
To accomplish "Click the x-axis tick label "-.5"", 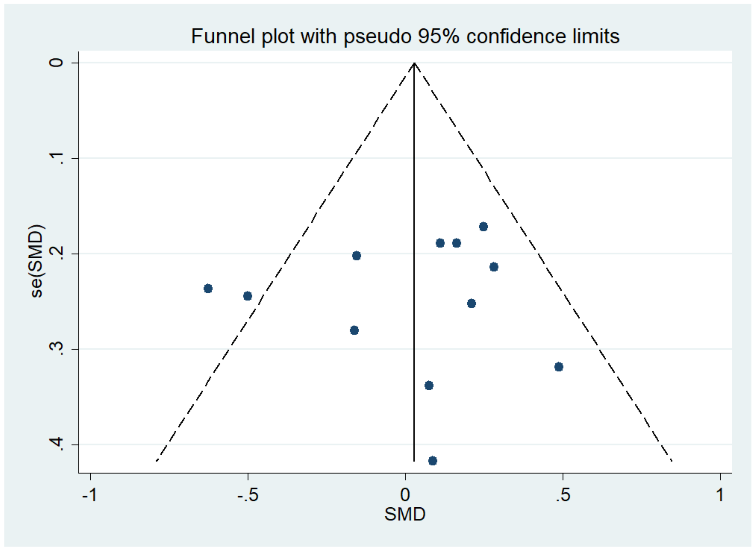I will coord(248,495).
